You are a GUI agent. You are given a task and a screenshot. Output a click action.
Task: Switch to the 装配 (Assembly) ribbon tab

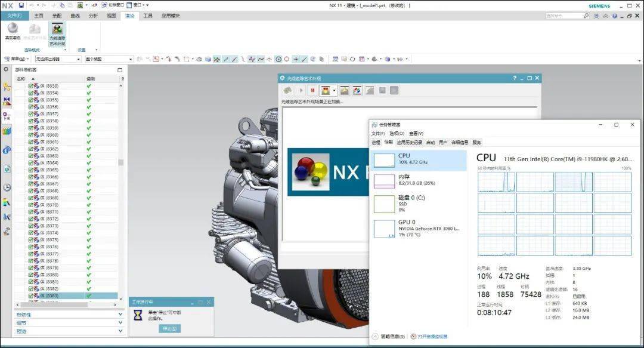point(57,16)
